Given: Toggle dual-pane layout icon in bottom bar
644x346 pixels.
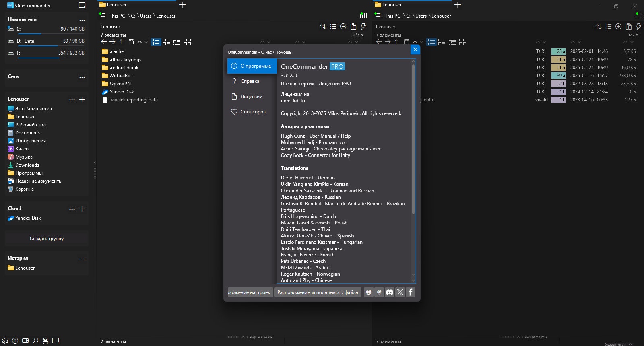Looking at the screenshot, I should 25,340.
